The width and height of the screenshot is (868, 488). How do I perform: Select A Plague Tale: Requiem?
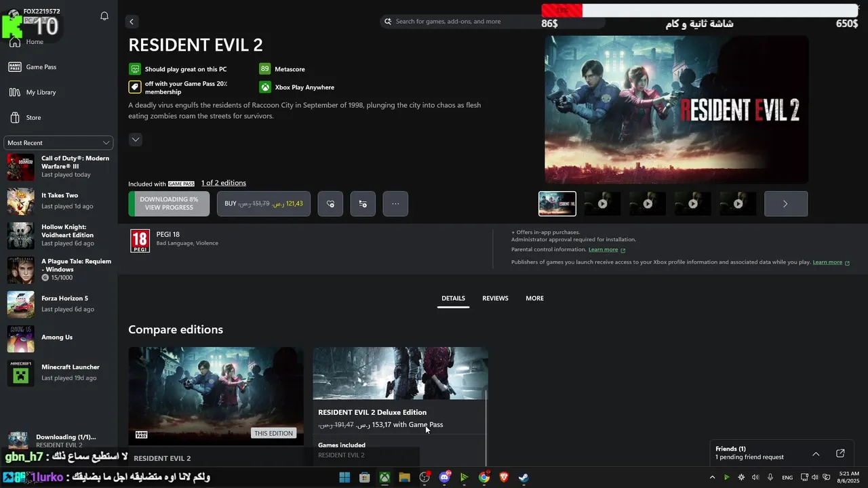click(x=58, y=270)
